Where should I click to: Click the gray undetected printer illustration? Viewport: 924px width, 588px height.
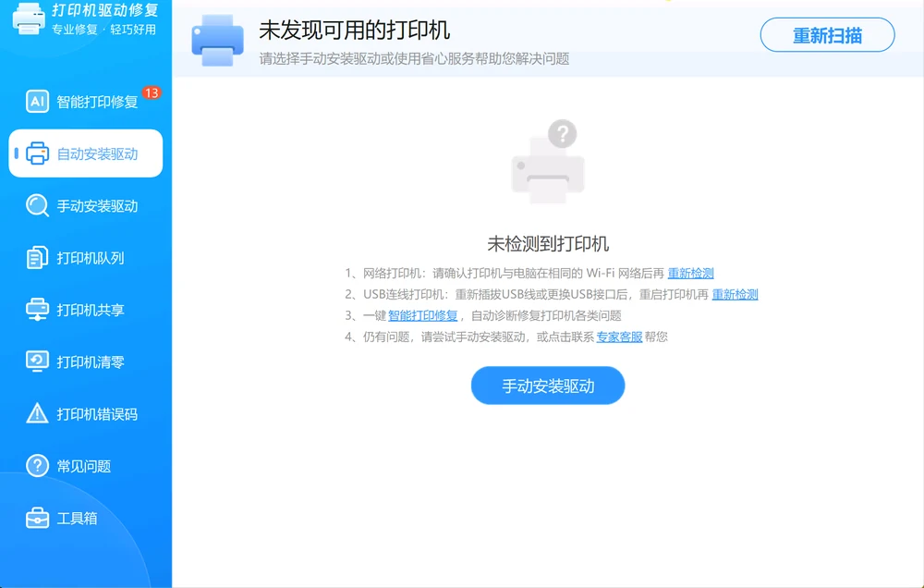[x=548, y=162]
